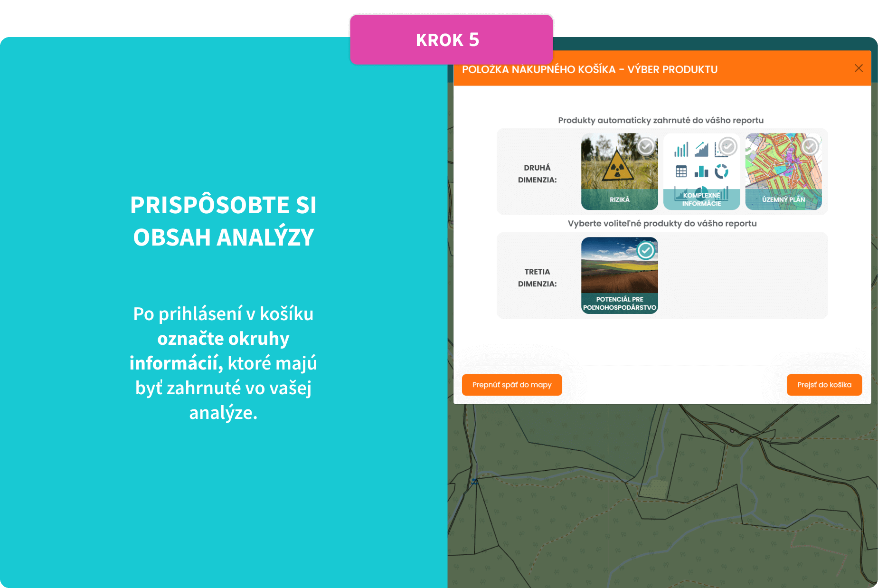Click the table grid icon
Screen dimensions: 878x588
[681, 171]
